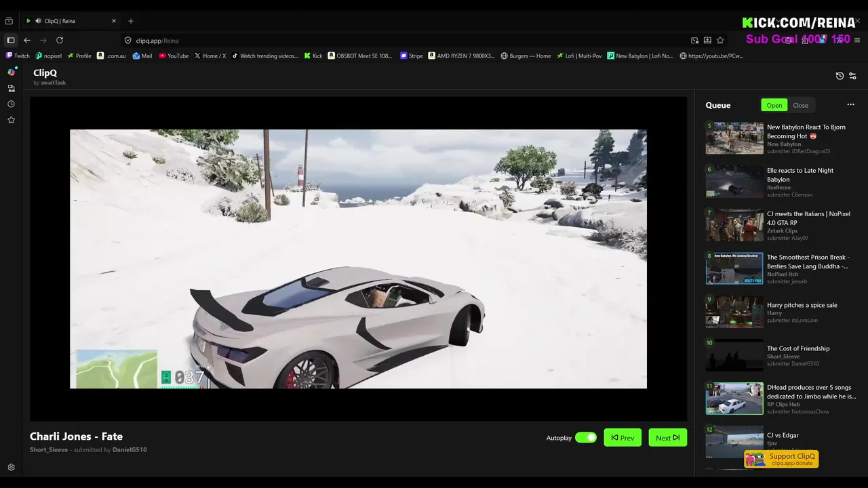
Task: Toggle Autoplay switch off
Action: [586, 438]
